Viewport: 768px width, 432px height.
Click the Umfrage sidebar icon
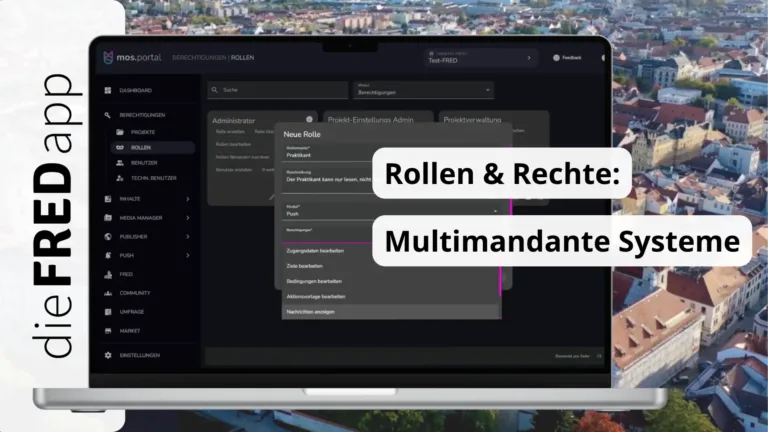pos(108,312)
